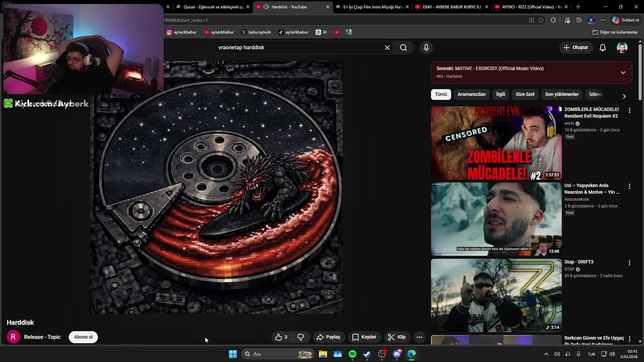Open File Explorer from the taskbar
Image resolution: width=644 pixels, height=362 pixels.
tap(323, 354)
